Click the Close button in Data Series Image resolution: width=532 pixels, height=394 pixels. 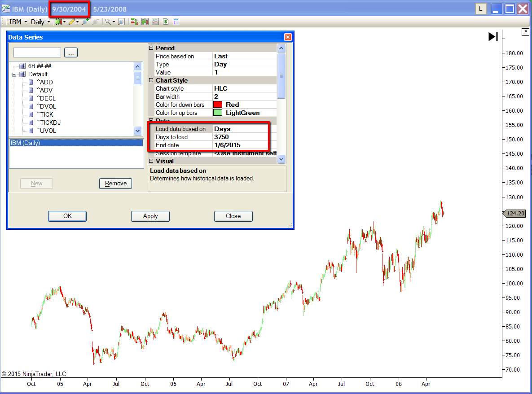click(x=233, y=216)
